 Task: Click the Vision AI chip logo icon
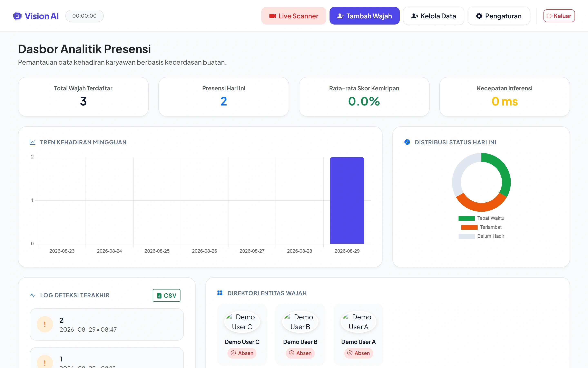[x=17, y=16]
